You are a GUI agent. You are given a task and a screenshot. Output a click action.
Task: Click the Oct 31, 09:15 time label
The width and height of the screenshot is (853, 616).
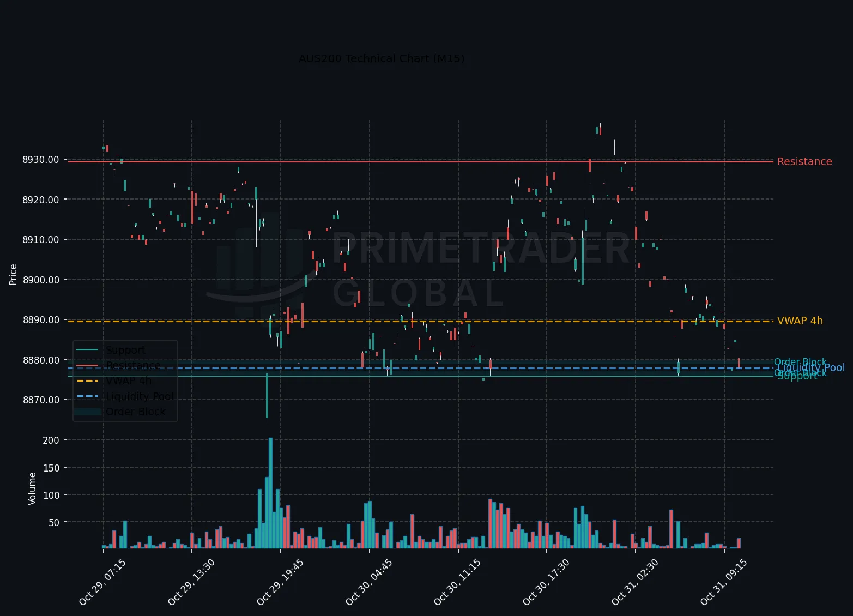(723, 582)
